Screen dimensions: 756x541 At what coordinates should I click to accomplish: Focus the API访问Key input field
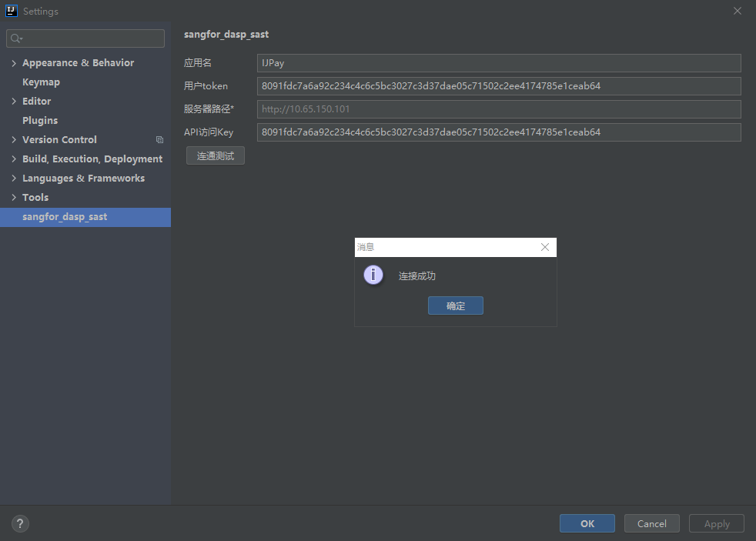click(x=498, y=132)
